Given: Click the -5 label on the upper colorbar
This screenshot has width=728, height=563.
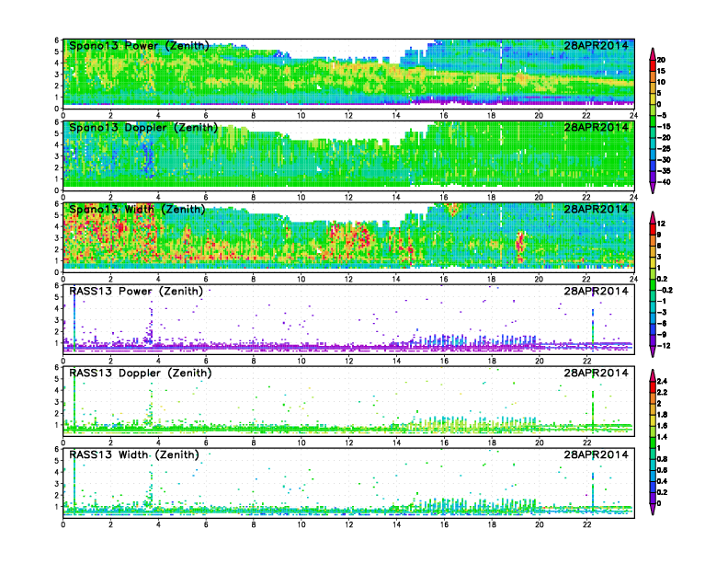Looking at the screenshot, I should pyautogui.click(x=662, y=115).
